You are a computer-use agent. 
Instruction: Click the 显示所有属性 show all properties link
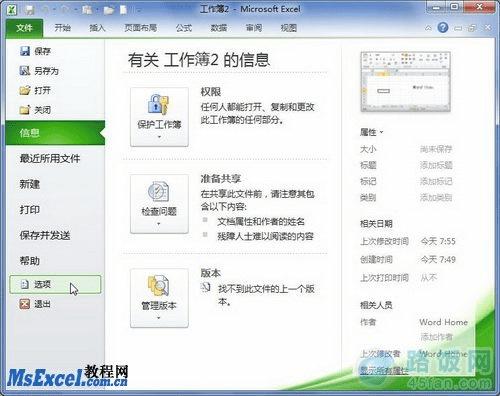tap(384, 370)
